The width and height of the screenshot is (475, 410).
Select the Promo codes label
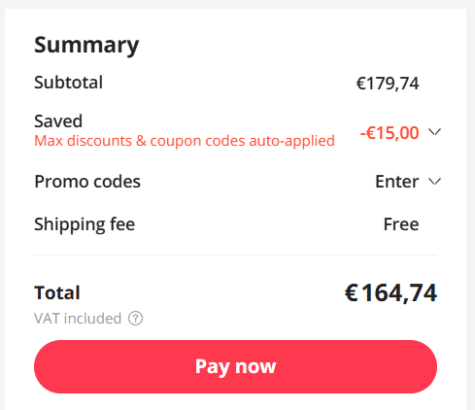pos(87,182)
